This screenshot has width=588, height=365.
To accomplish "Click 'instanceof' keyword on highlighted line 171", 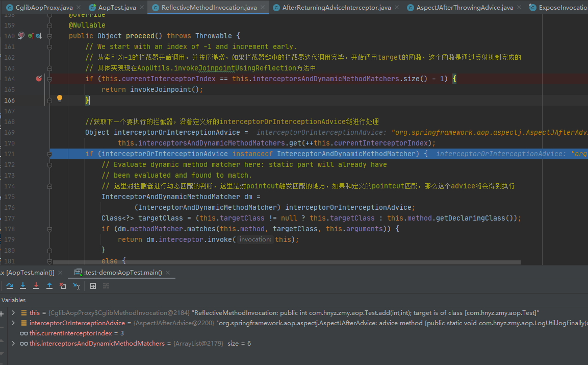I will [252, 154].
